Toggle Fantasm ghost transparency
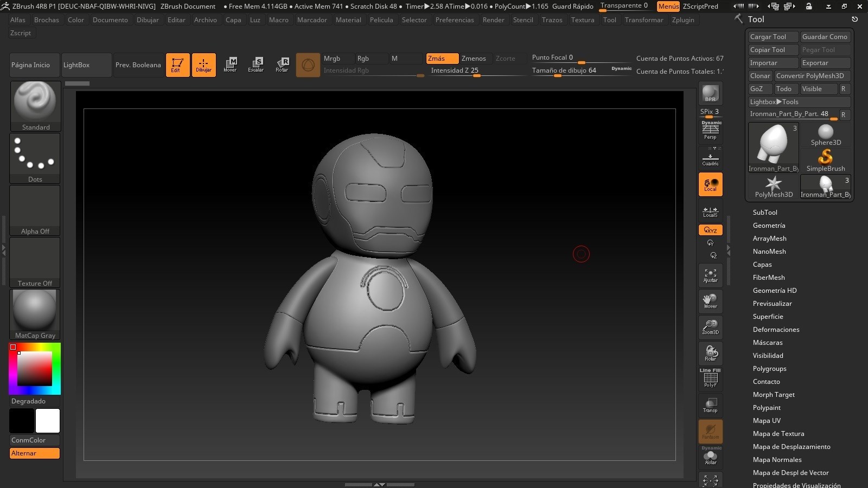This screenshot has width=868, height=488. point(710,431)
